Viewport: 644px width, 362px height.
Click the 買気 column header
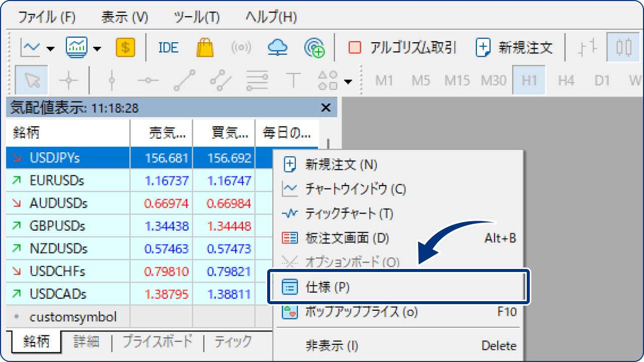[x=224, y=133]
